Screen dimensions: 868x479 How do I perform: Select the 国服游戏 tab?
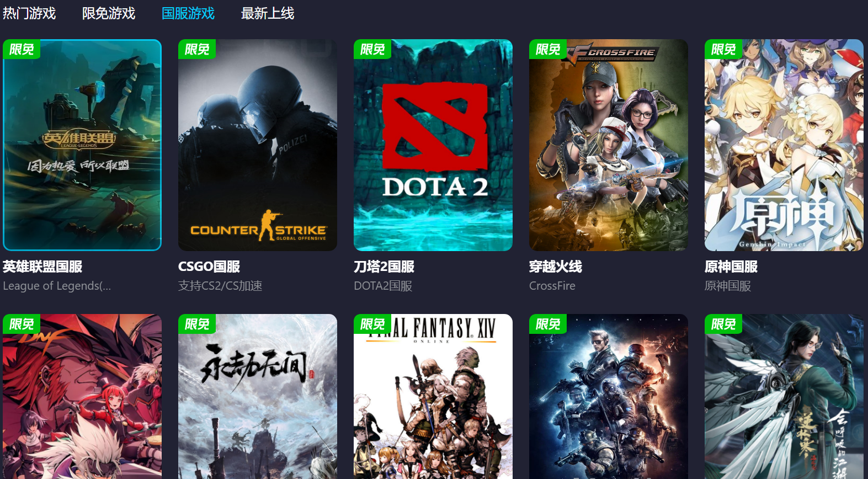188,13
